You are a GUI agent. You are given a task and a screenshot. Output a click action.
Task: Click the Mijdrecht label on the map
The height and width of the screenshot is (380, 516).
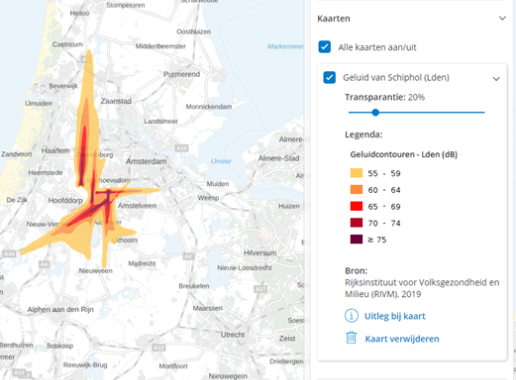click(x=142, y=264)
